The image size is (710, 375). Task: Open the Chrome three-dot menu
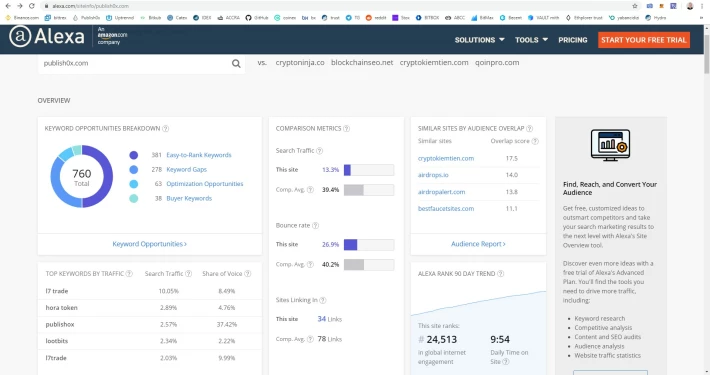click(x=703, y=6)
